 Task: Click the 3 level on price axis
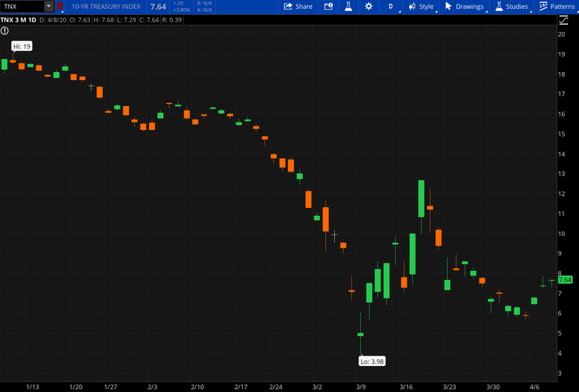coord(560,373)
